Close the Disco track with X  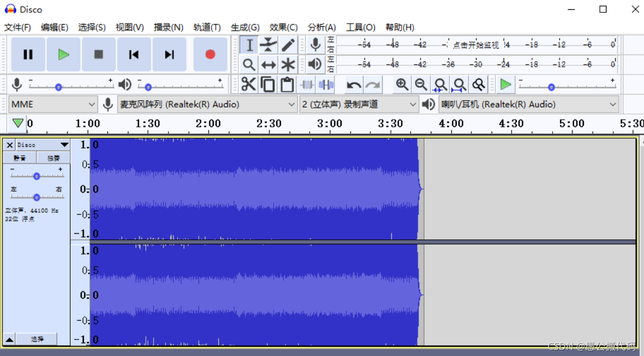10,145
